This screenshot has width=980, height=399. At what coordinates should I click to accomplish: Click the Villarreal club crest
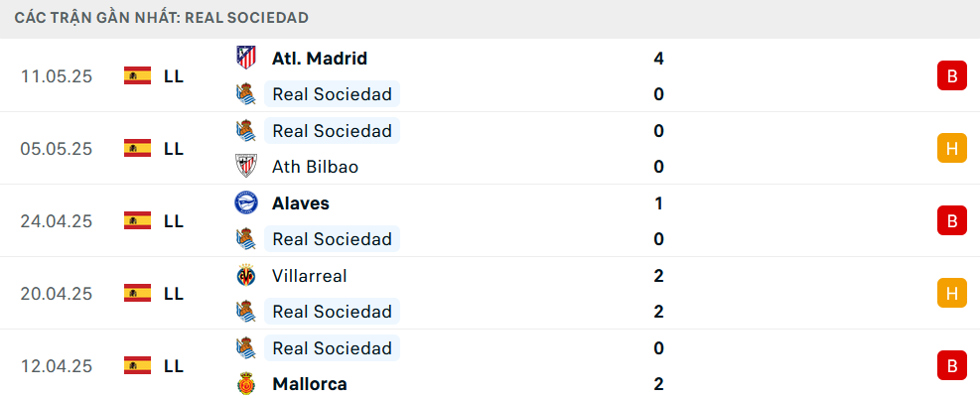tap(245, 275)
